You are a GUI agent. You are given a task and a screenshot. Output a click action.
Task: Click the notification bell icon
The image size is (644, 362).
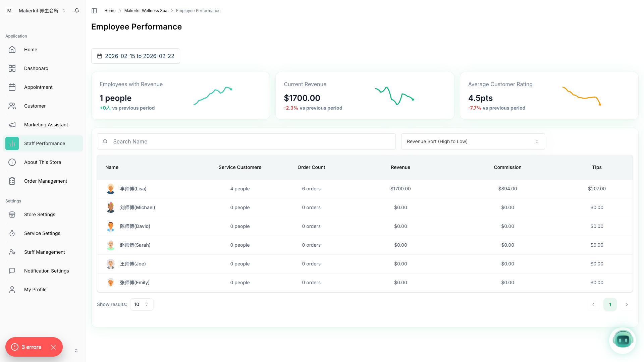tap(77, 11)
